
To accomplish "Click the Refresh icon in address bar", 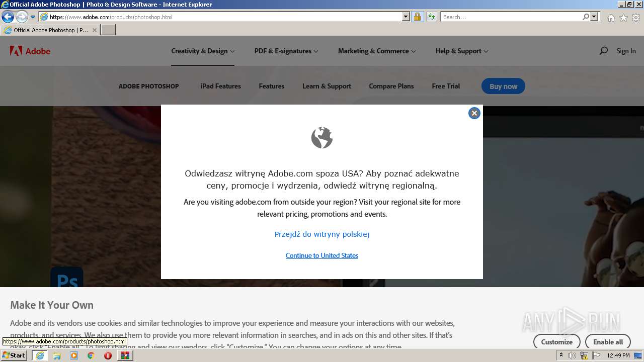I will (431, 17).
